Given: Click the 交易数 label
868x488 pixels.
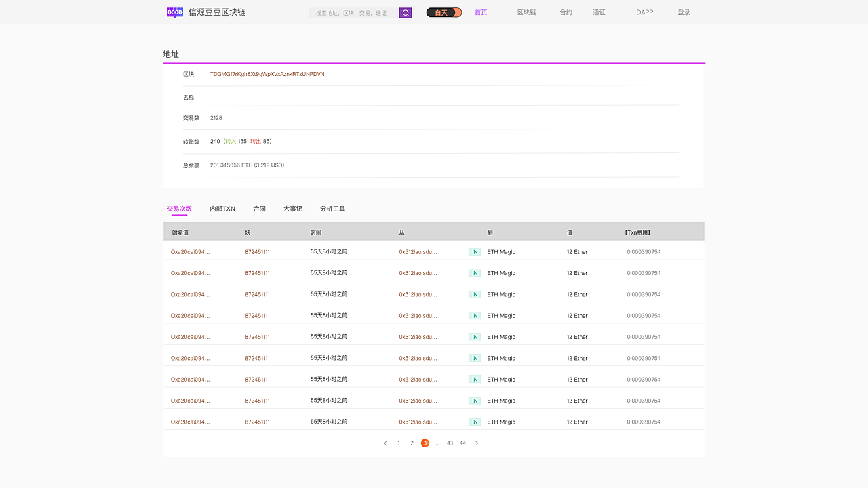Looking at the screenshot, I should coord(191,118).
